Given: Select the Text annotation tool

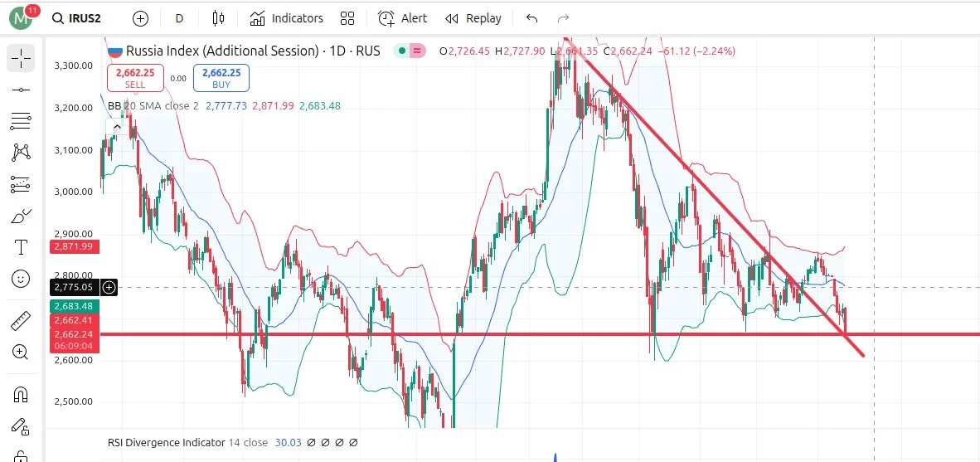Looking at the screenshot, I should click(22, 247).
